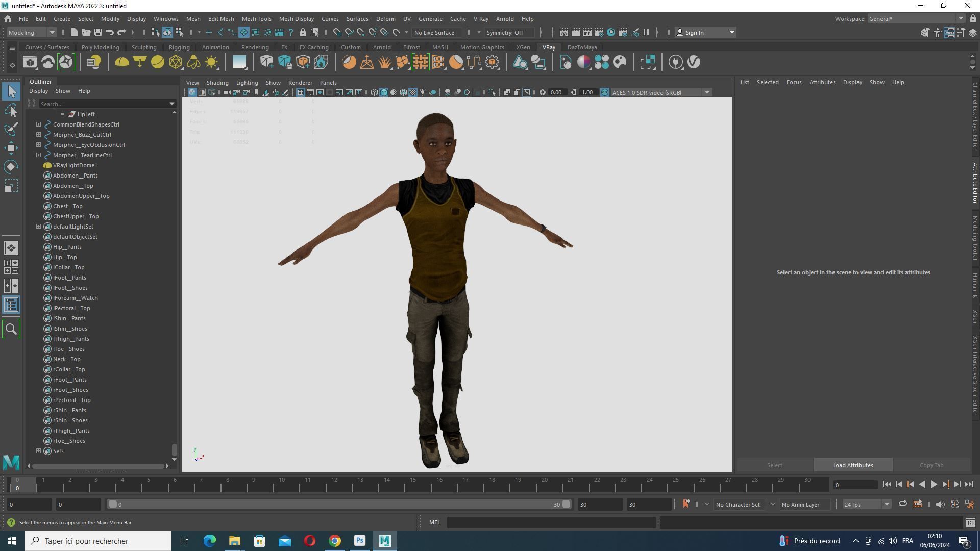Click the Copy Tab button

click(x=932, y=465)
